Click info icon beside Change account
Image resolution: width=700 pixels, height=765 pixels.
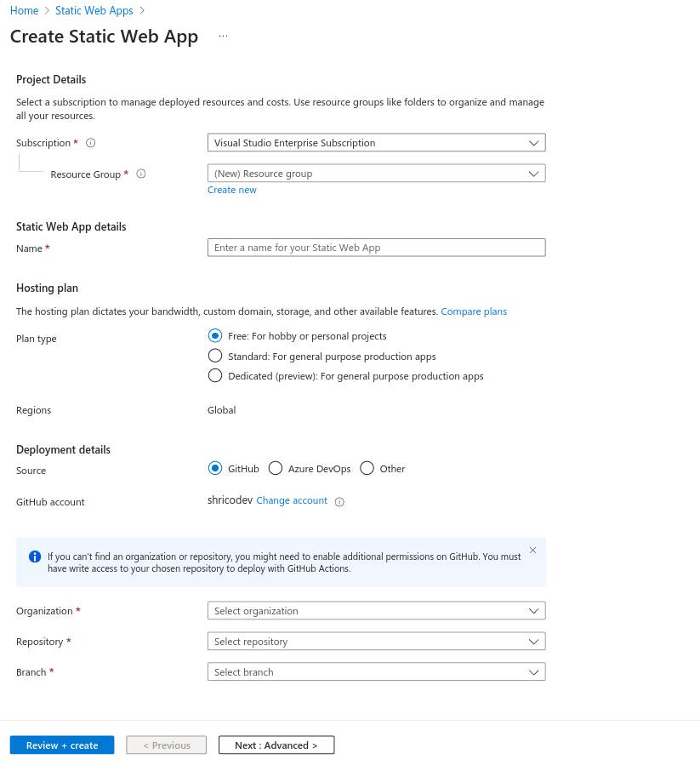pos(339,501)
